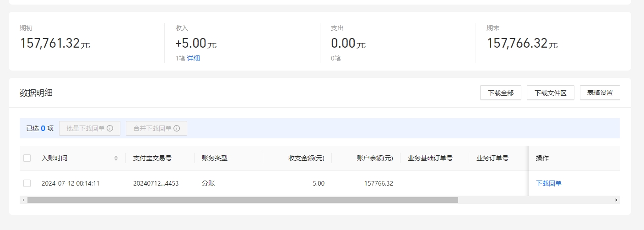644x230 pixels.
Task: Click the 收支金额(元) column header
Action: pyautogui.click(x=306, y=158)
